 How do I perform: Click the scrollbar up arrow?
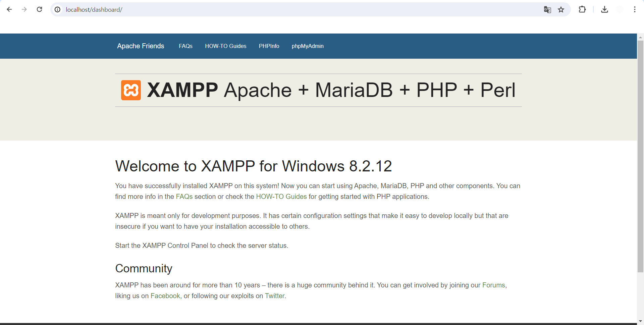[x=640, y=37]
